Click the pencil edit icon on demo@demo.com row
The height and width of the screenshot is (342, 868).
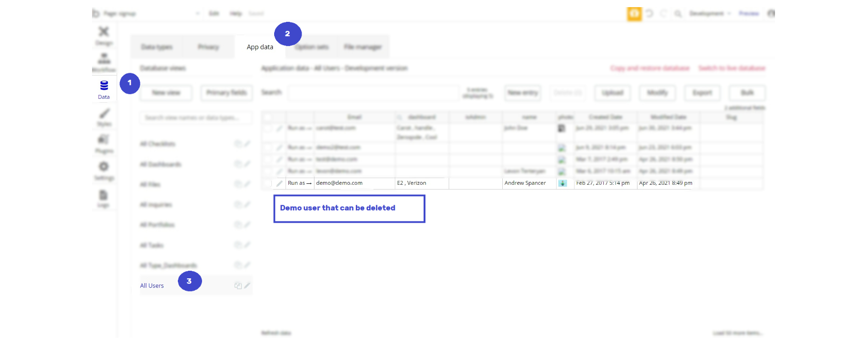point(279,183)
